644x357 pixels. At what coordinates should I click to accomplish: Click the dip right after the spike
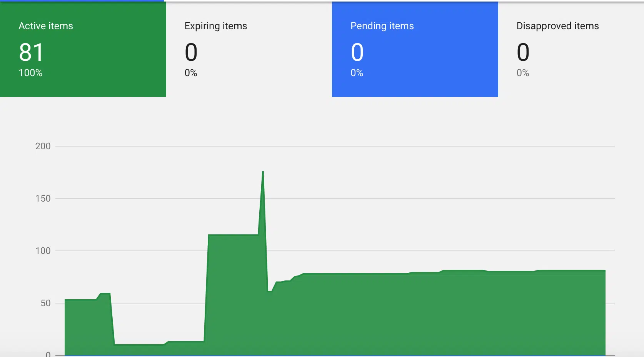(x=270, y=291)
